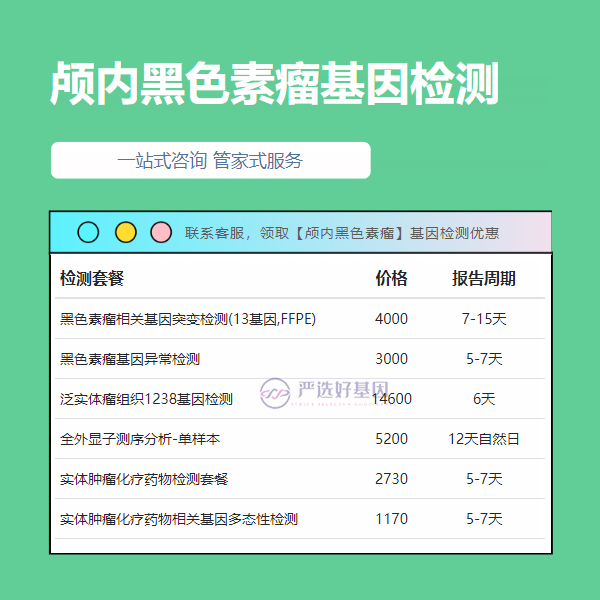
Task: Select row 泛实体瘤组织1238基因检测
Action: (x=300, y=399)
